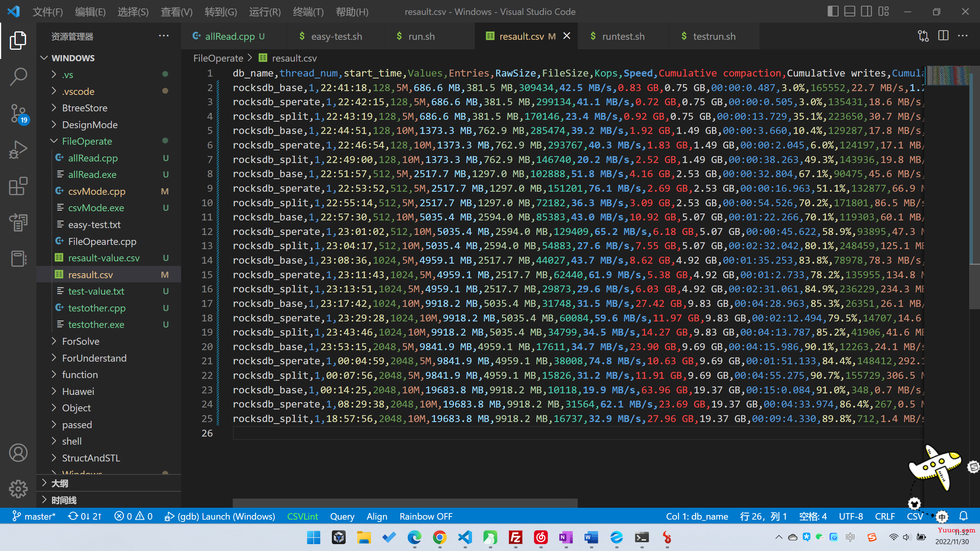Open FileZilla from the taskbar
The height and width of the screenshot is (551, 980).
coord(516,538)
